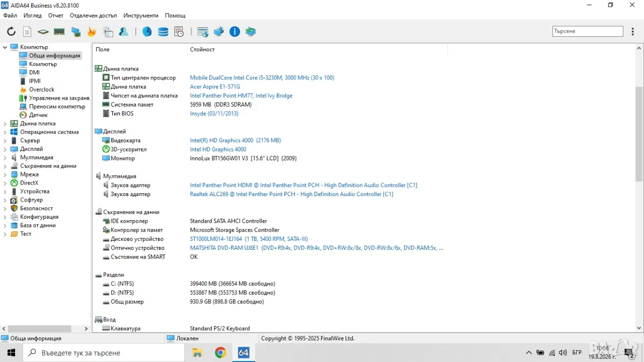
Task: Click the blue user silhouette toolbar icon
Action: point(124,32)
